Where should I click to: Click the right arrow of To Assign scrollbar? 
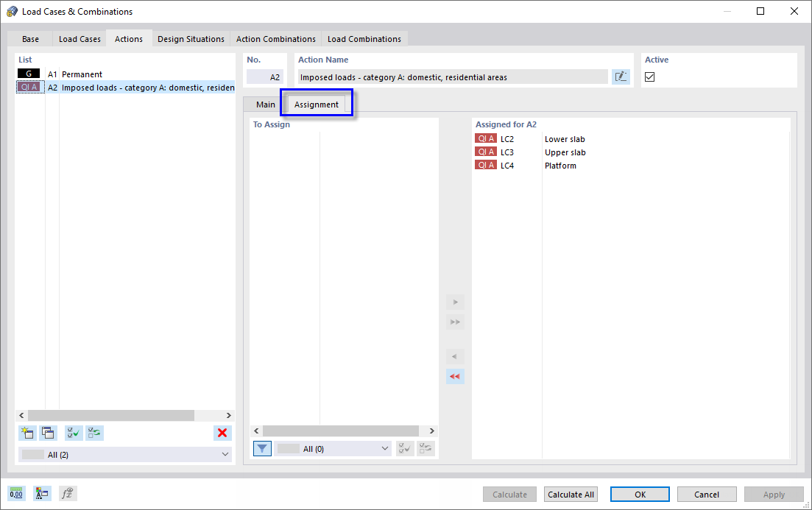pyautogui.click(x=432, y=431)
